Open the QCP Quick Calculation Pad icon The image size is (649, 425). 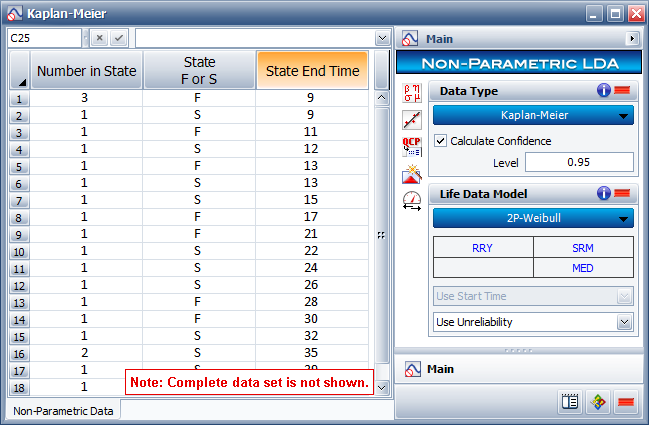tap(411, 147)
